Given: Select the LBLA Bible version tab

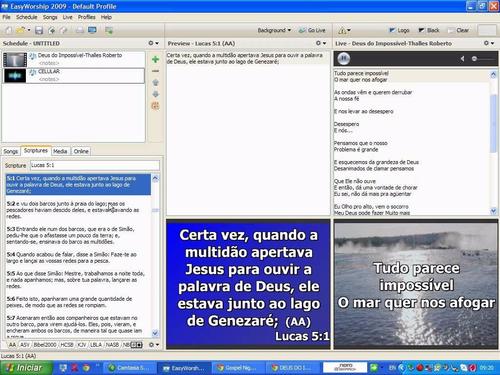Looking at the screenshot, I should (x=96, y=345).
